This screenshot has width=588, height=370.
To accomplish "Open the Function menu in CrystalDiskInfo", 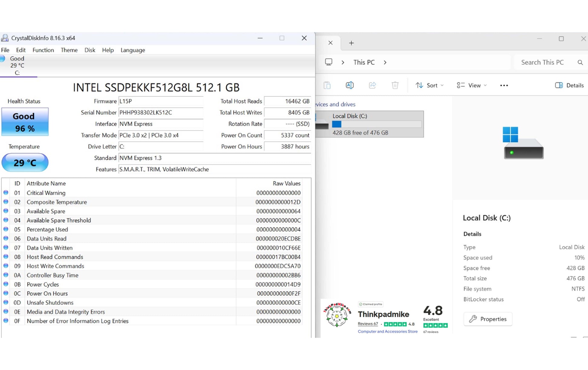I will [x=43, y=50].
